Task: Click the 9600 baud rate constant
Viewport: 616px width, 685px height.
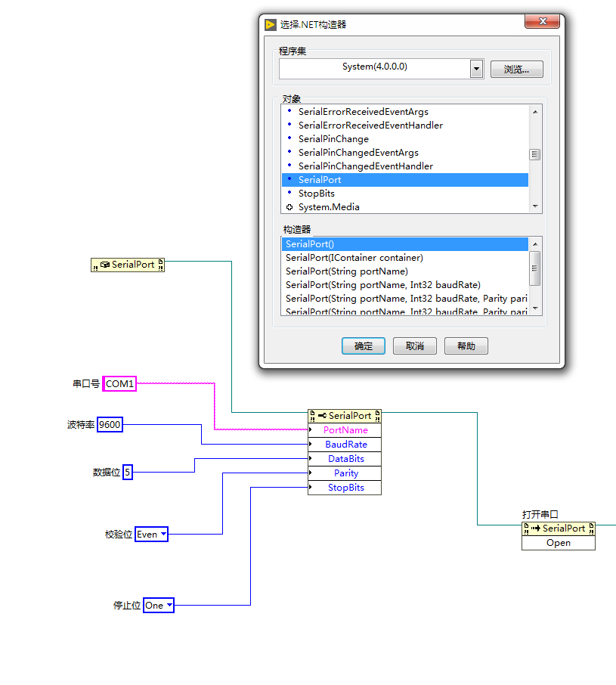Action: point(110,425)
